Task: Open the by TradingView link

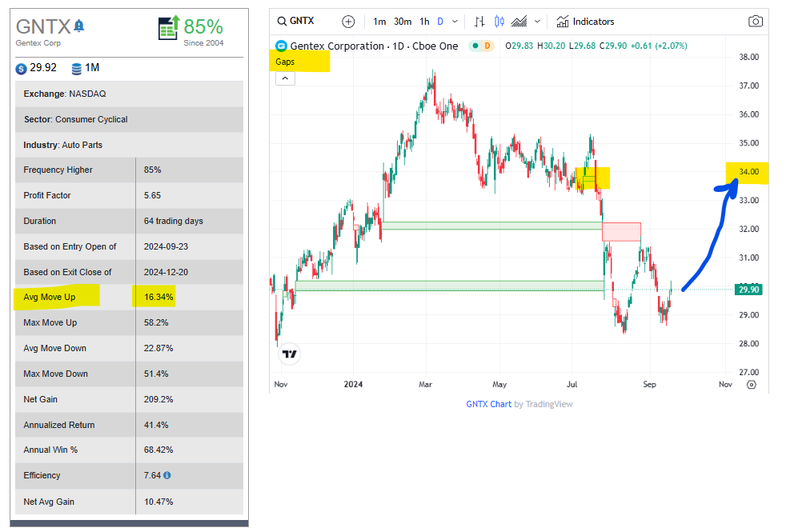Action: tap(543, 404)
